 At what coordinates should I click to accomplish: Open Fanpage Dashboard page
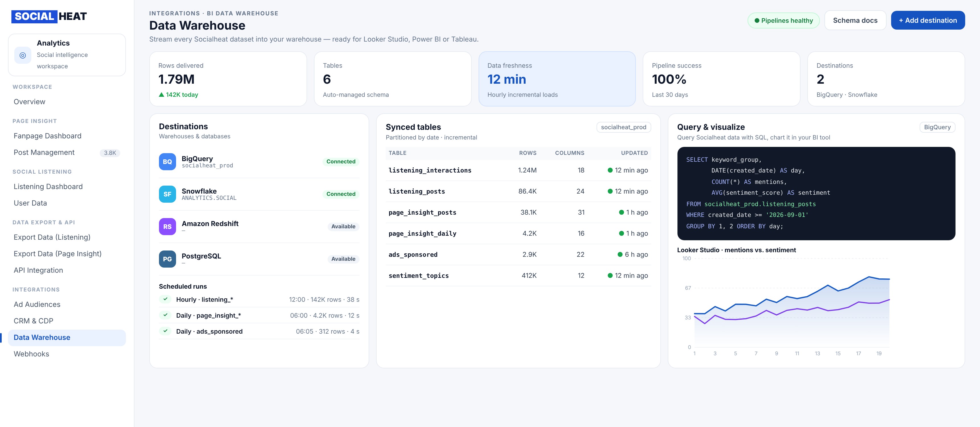[67, 136]
